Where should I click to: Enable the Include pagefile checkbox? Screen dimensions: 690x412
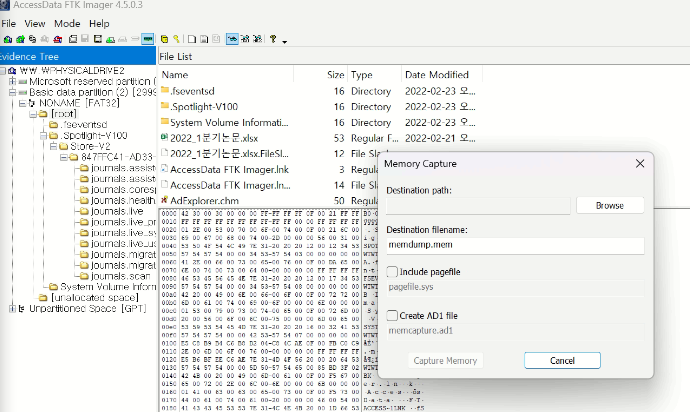[x=392, y=272]
